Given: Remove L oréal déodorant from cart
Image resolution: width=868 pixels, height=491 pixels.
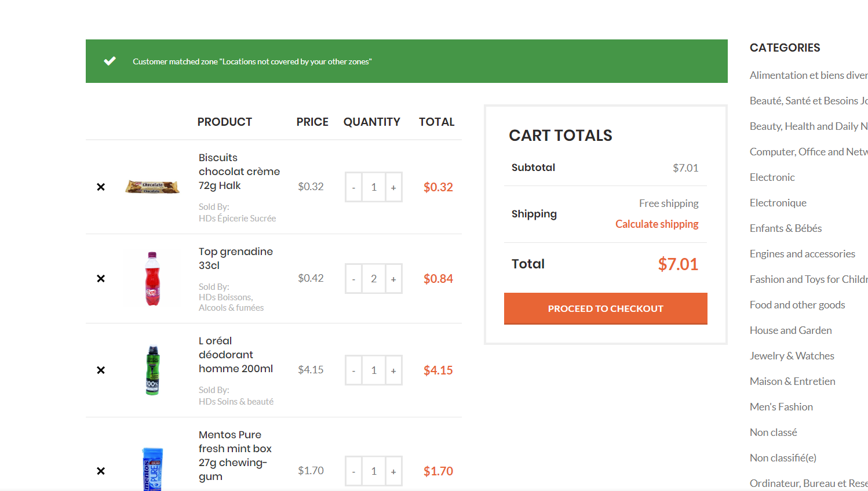Looking at the screenshot, I should click(x=101, y=370).
